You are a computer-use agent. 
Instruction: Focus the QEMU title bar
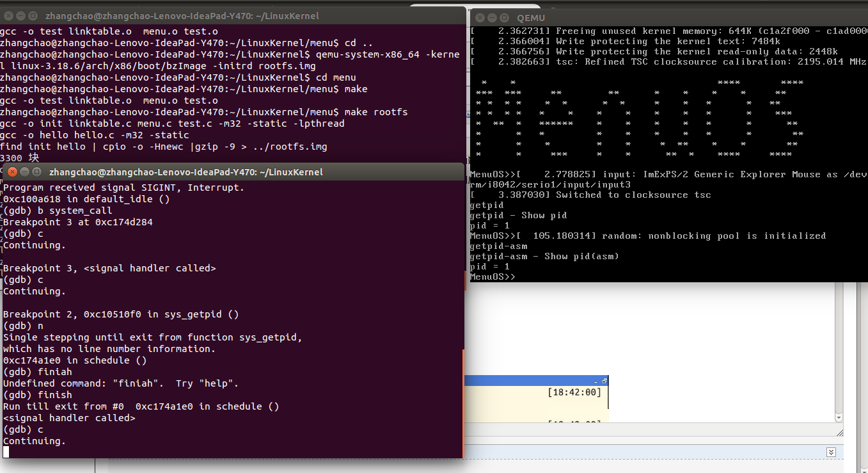[668, 17]
